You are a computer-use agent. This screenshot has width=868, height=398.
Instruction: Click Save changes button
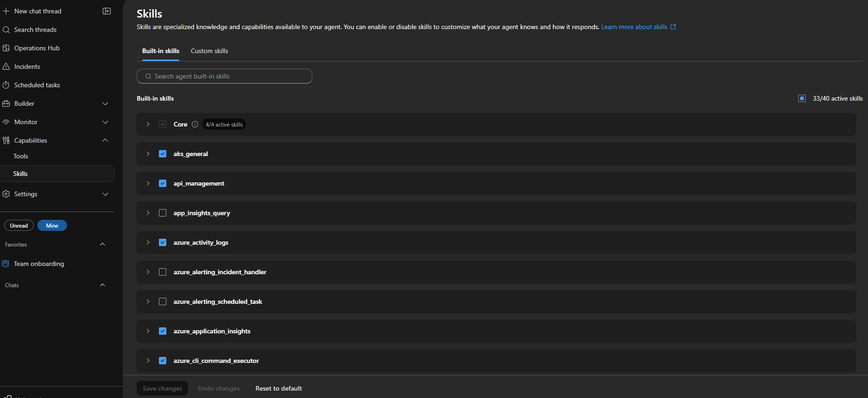(x=162, y=388)
